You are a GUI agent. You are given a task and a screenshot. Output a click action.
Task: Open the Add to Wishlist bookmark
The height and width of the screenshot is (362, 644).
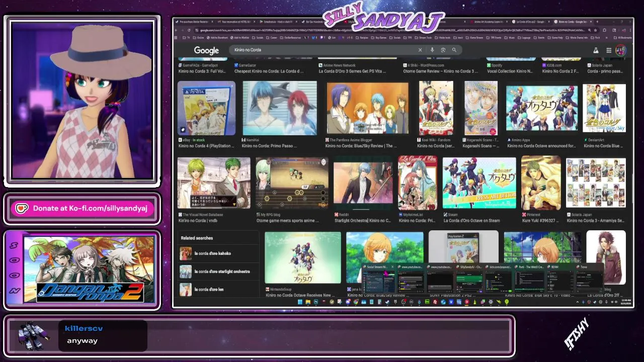coord(240,38)
